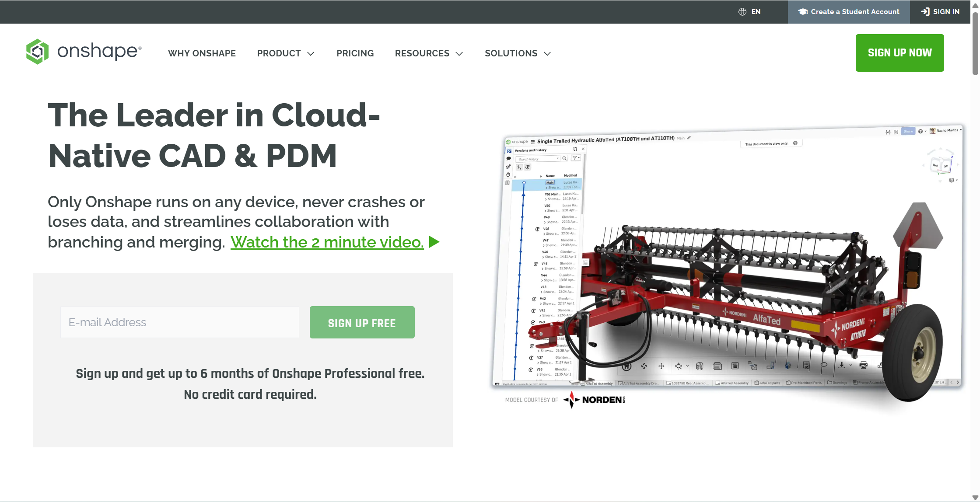The image size is (980, 502).
Task: Click the Norden MFG logo
Action: pyautogui.click(x=594, y=400)
